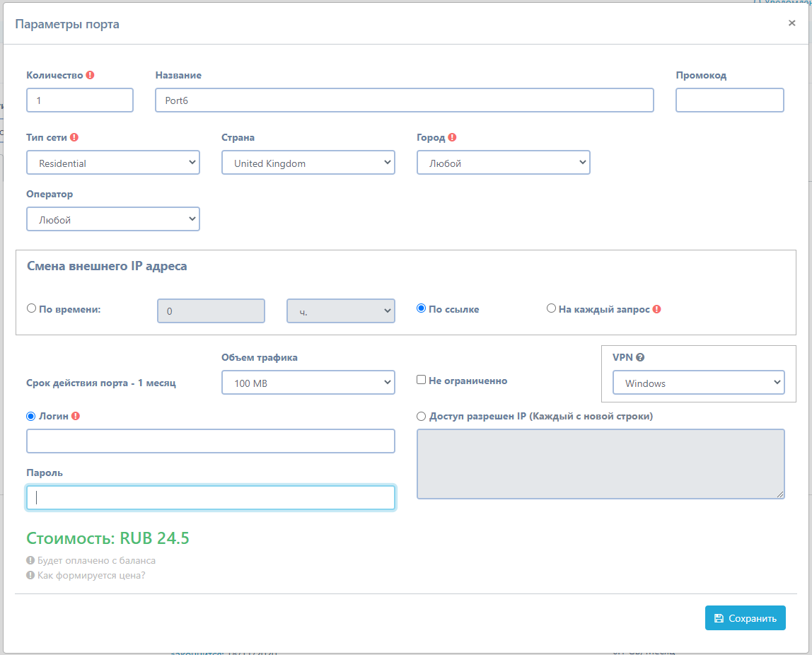Click the alert icon next to Город
Image resolution: width=812 pixels, height=655 pixels.
click(453, 138)
